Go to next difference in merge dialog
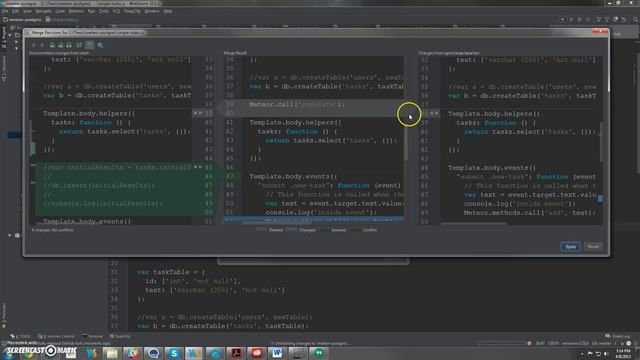 coord(42,45)
